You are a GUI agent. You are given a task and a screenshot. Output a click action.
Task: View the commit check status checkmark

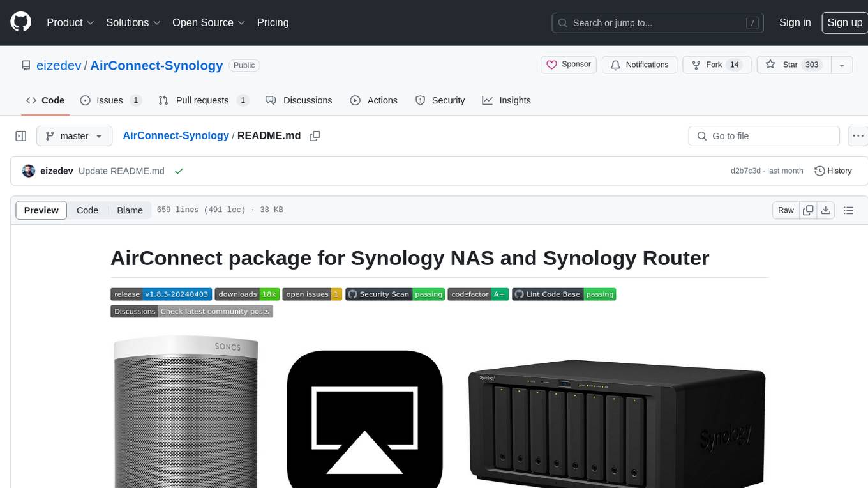coord(179,171)
